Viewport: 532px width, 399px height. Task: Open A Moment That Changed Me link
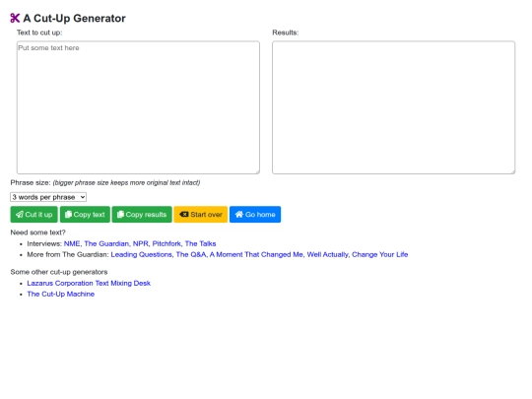click(256, 254)
